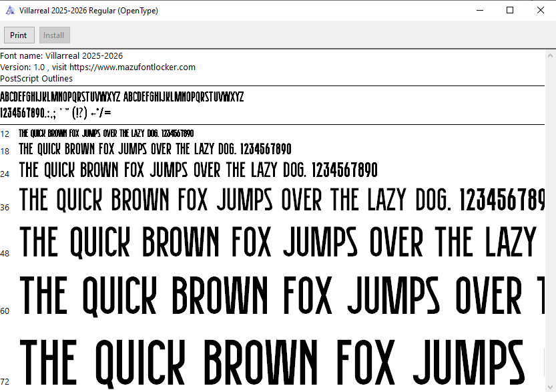Image resolution: width=556 pixels, height=392 pixels.
Task: Click the Print button
Action: [x=19, y=35]
